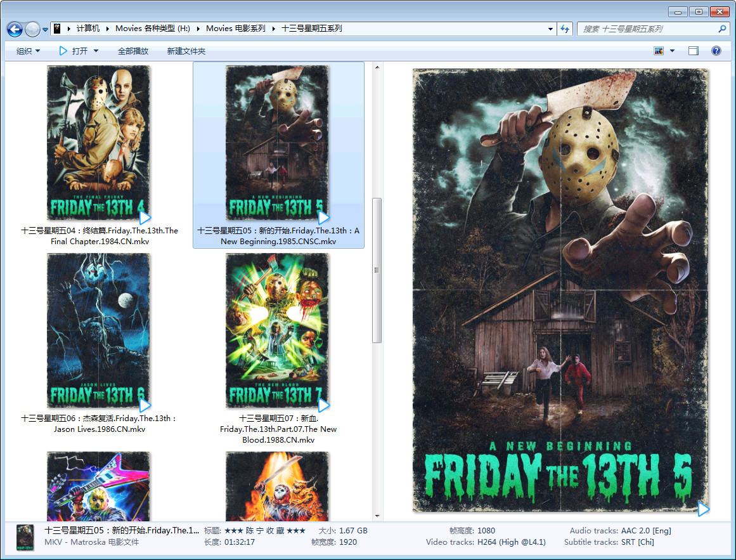This screenshot has width=736, height=560.
Task: Click the file type icon in details pane
Action: point(25,537)
